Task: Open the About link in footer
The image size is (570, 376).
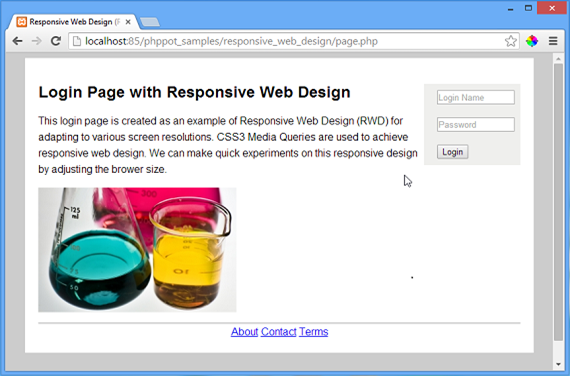Action: point(244,332)
